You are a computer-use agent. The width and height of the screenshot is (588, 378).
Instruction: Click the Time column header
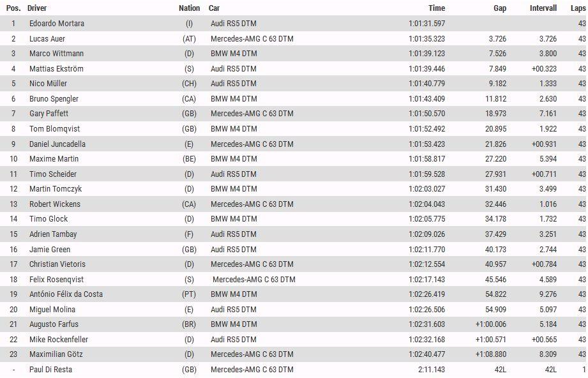point(437,8)
